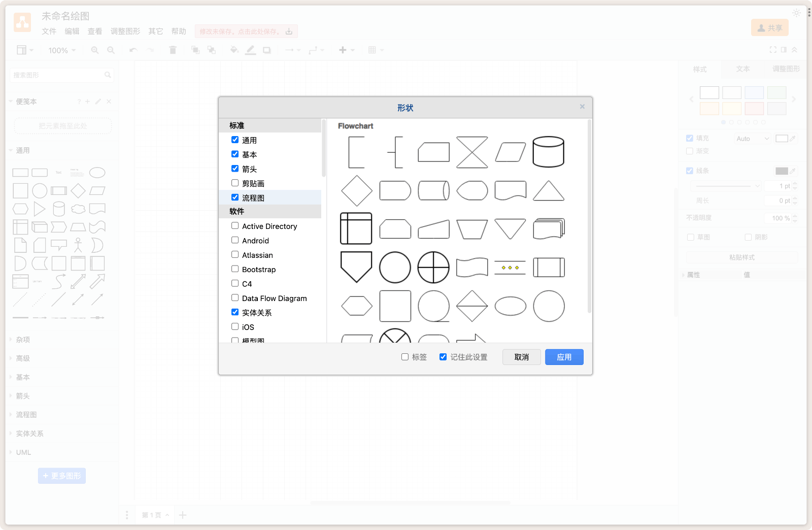Select the loop limit flowchart shape
812x530 pixels.
[x=395, y=228]
